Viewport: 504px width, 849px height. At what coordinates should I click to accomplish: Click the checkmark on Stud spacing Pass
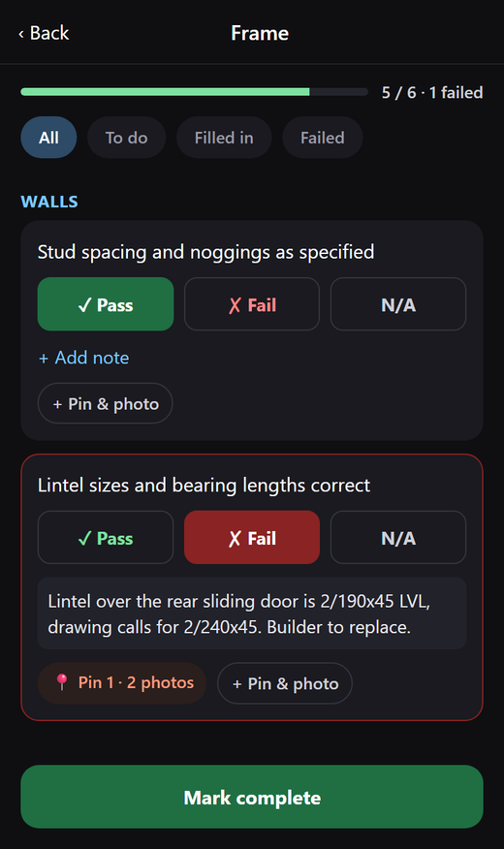[84, 305]
